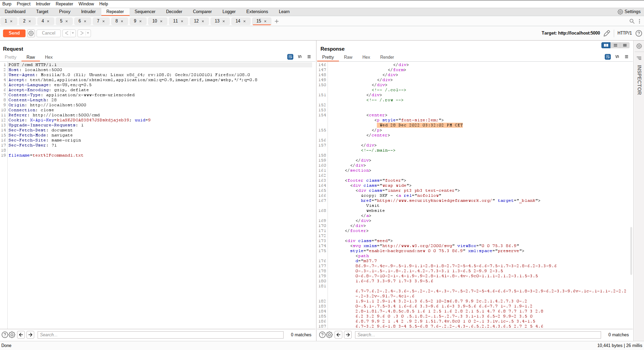Click the orange Send button

[x=14, y=33]
